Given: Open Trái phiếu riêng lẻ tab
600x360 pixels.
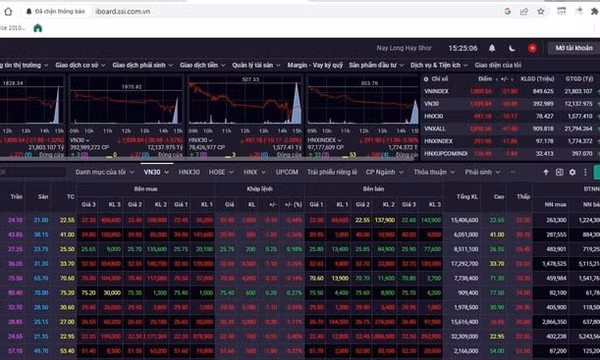Looking at the screenshot, I should [332, 172].
